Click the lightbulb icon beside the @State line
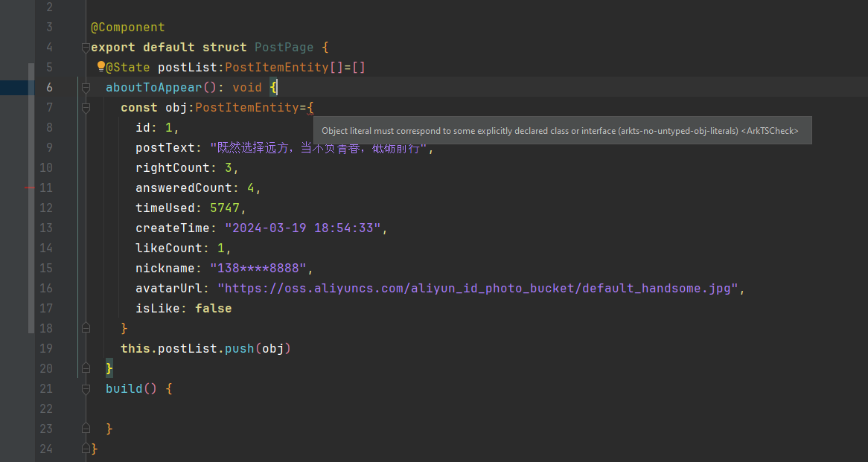The width and height of the screenshot is (868, 462). (x=101, y=66)
